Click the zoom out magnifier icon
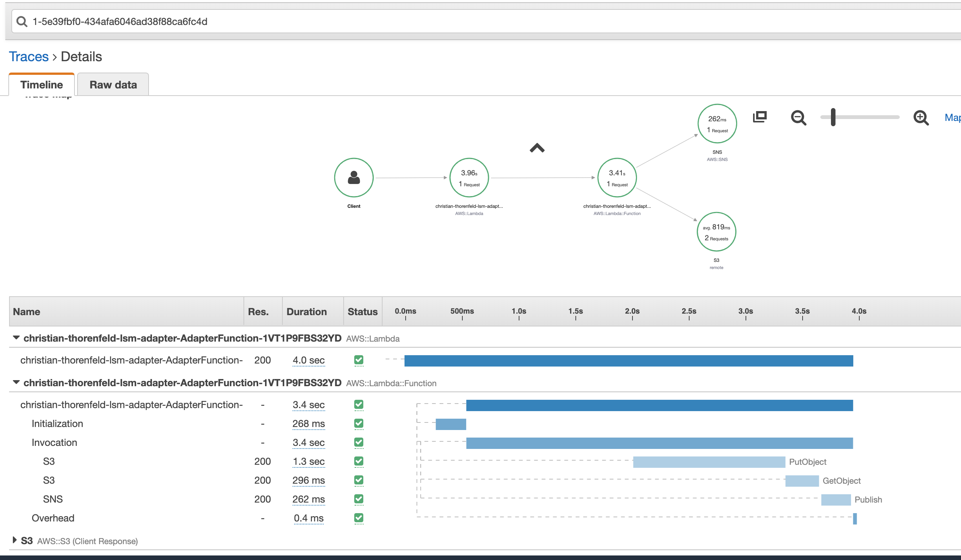Image resolution: width=961 pixels, height=560 pixels. pos(798,118)
